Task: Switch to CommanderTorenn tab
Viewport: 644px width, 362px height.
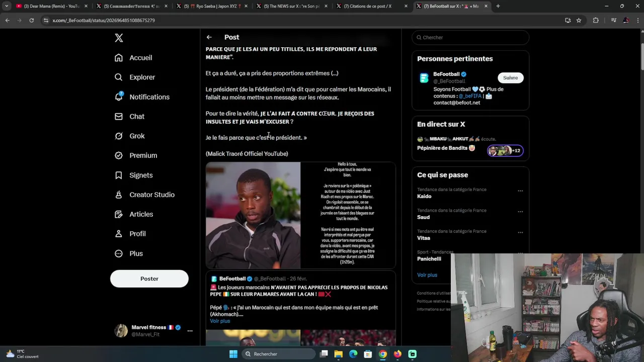Action: coord(131,6)
